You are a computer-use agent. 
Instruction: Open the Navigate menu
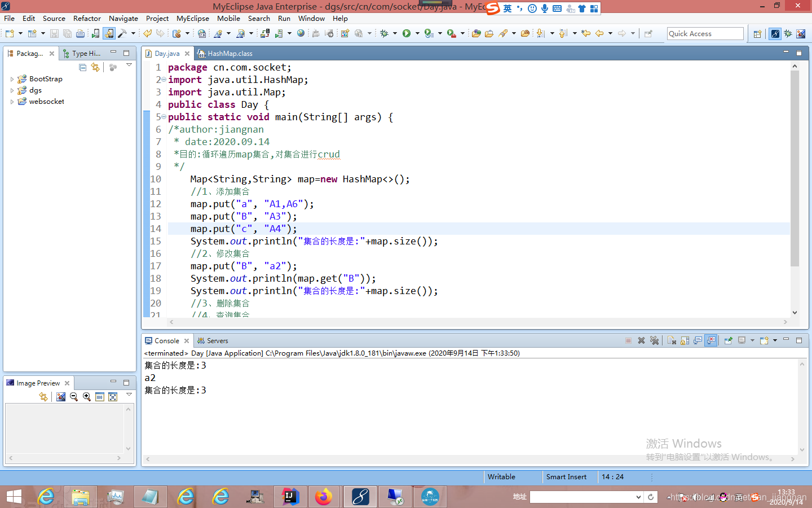point(123,18)
